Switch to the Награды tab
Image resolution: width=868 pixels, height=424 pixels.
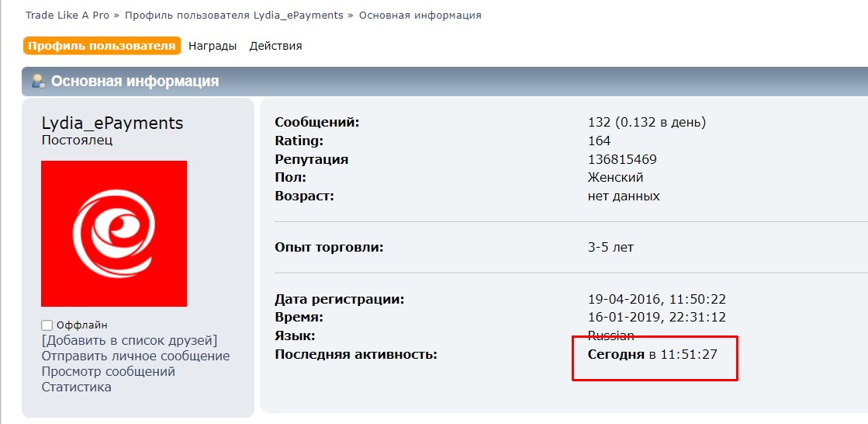pyautogui.click(x=213, y=46)
